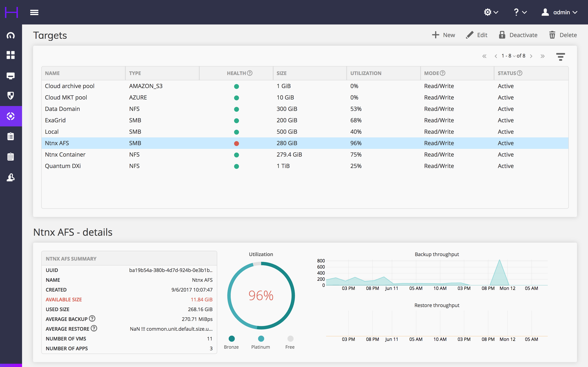Select the Quantum DXi row
The height and width of the screenshot is (367, 588).
pos(63,166)
